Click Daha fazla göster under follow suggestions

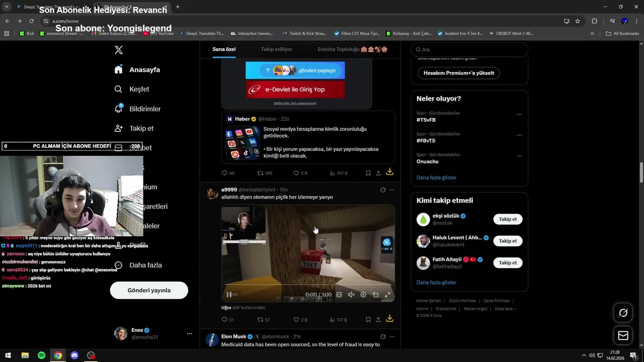point(436,283)
